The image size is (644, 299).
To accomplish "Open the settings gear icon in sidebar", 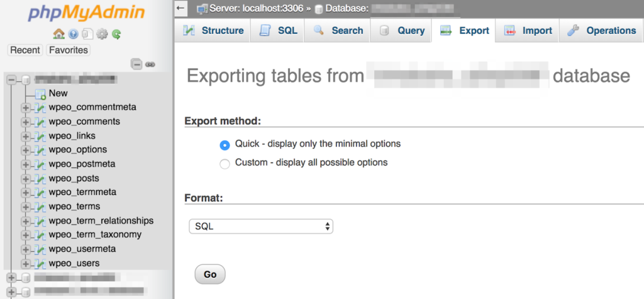I will point(101,34).
